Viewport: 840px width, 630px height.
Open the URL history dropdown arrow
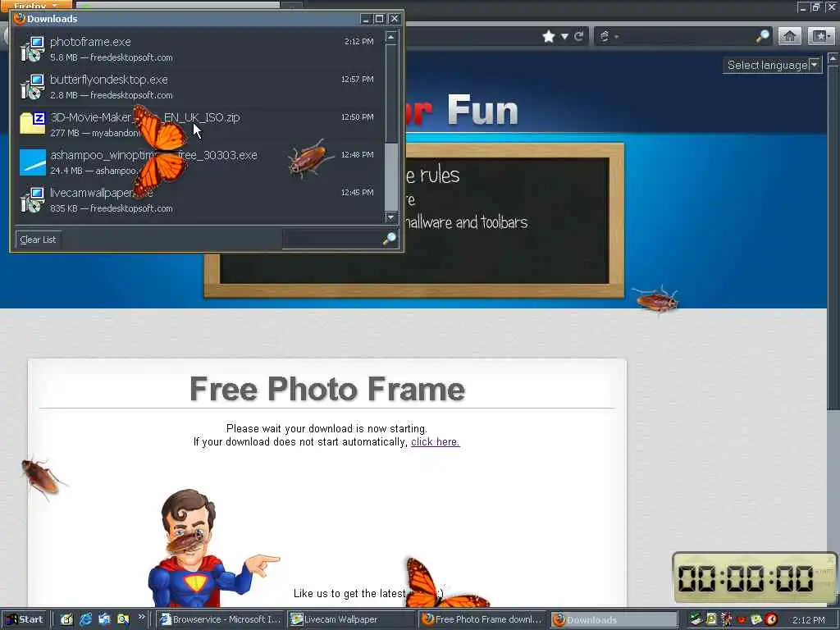pos(564,36)
